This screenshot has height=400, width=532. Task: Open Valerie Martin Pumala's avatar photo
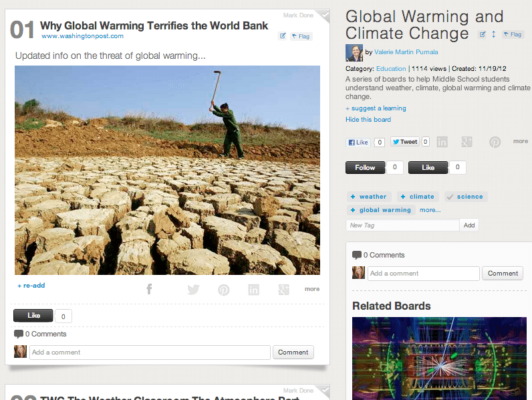tap(354, 53)
